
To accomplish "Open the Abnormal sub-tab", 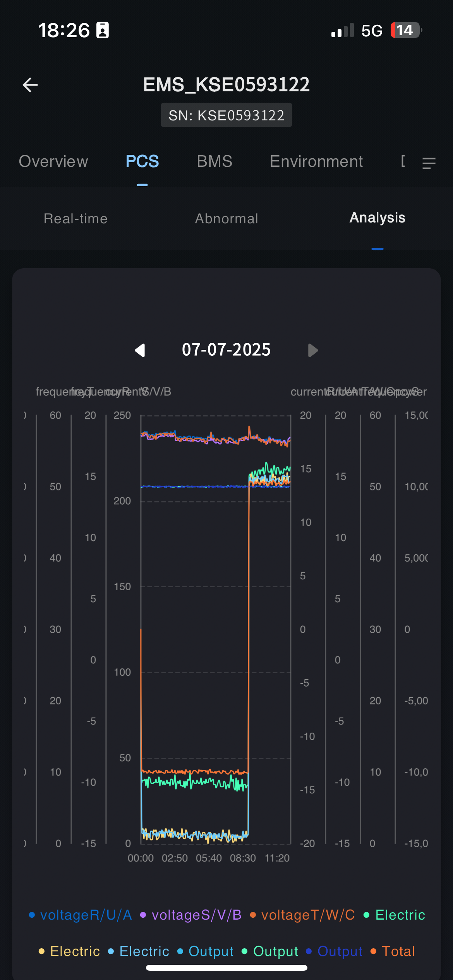I will click(x=226, y=219).
